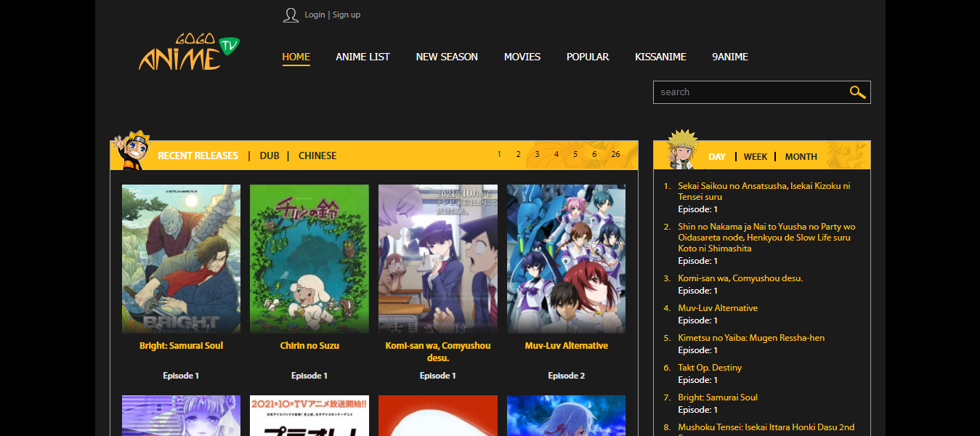Image resolution: width=980 pixels, height=436 pixels.
Task: Open the Login link
Action: pos(315,15)
